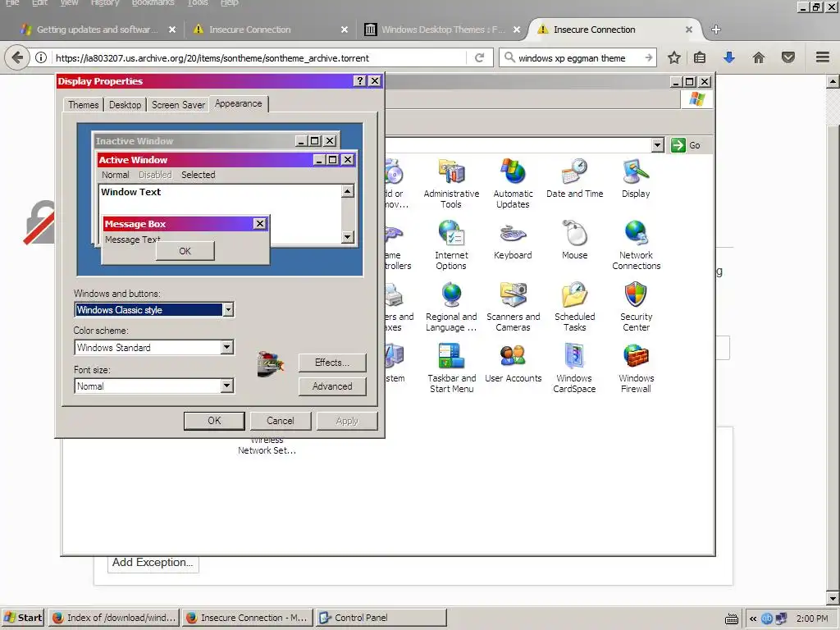Image resolution: width=840 pixels, height=630 pixels.
Task: Click the Firefox search box
Action: [x=578, y=58]
